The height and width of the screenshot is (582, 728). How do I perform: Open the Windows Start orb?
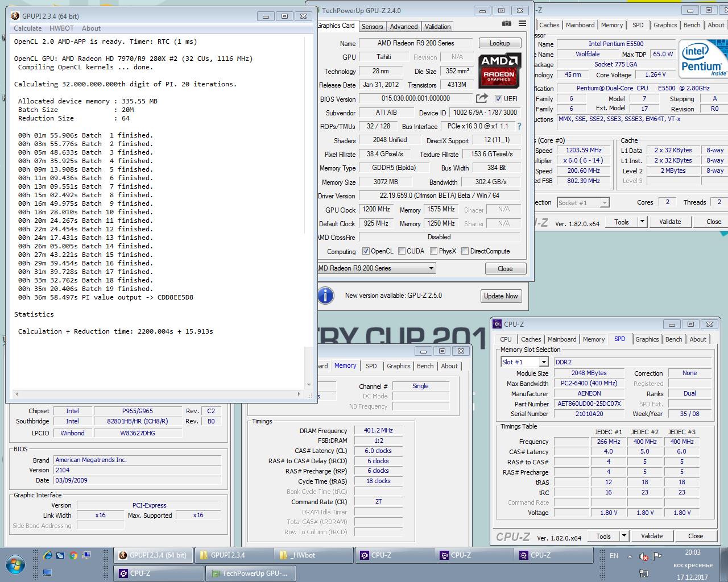click(15, 565)
